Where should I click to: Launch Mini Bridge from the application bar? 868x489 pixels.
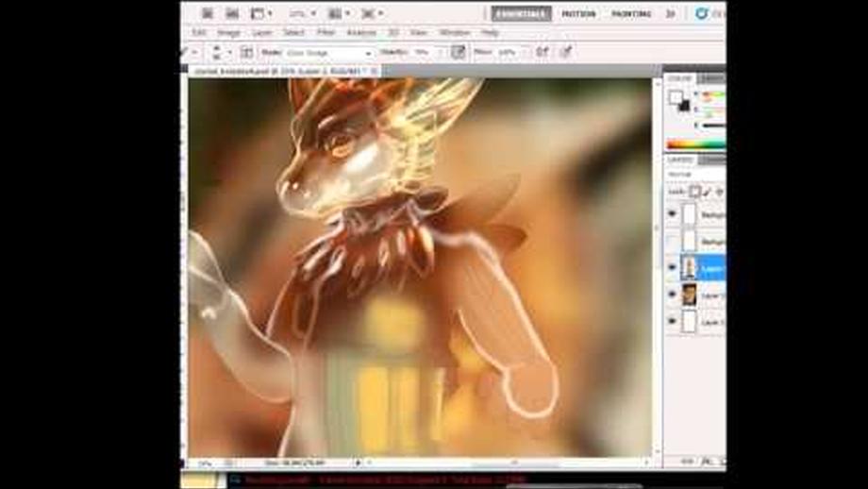(x=232, y=13)
